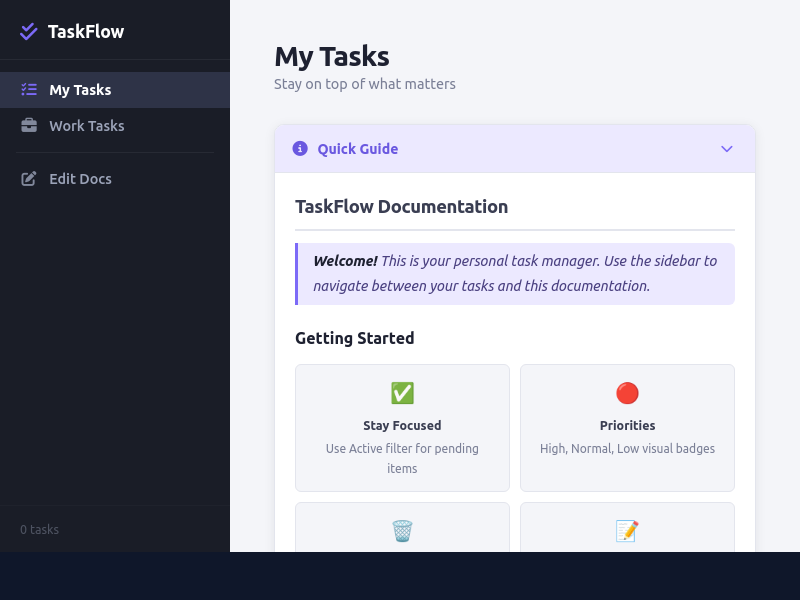Click the Edit Docs pencil icon

pyautogui.click(x=29, y=178)
